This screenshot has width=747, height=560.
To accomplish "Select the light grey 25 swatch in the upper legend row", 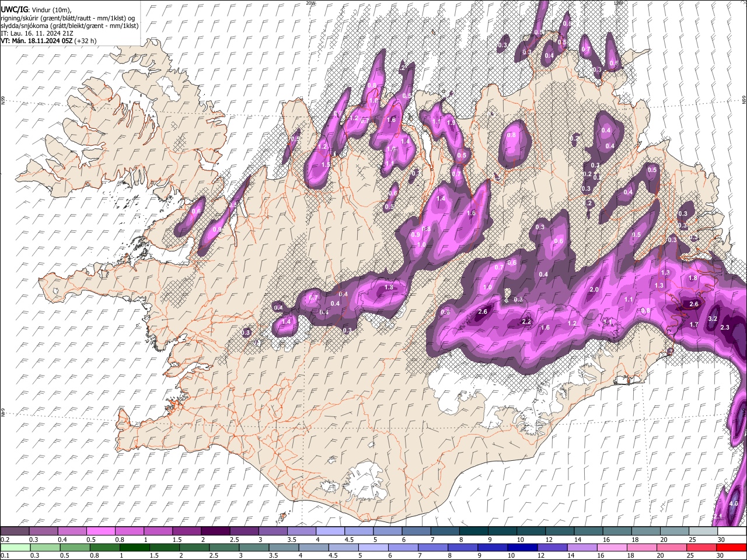I will 703,531.
